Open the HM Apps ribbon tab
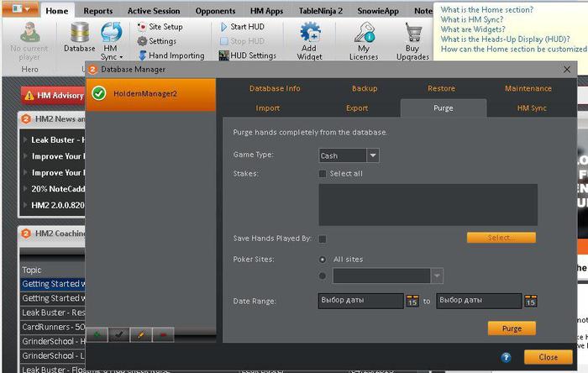This screenshot has height=373, width=588. coord(266,11)
